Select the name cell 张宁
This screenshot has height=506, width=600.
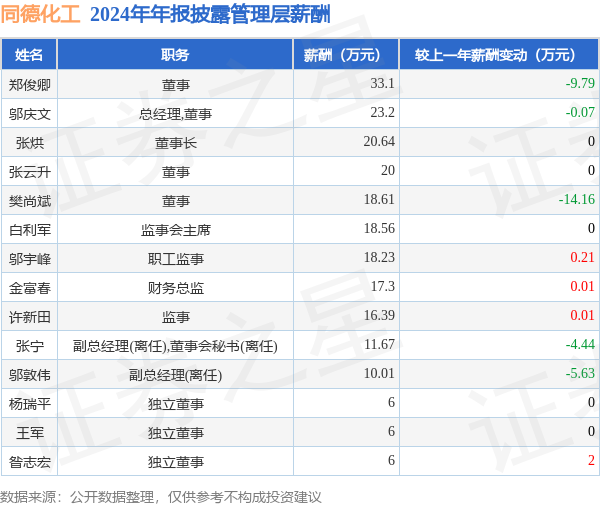pyautogui.click(x=29, y=346)
